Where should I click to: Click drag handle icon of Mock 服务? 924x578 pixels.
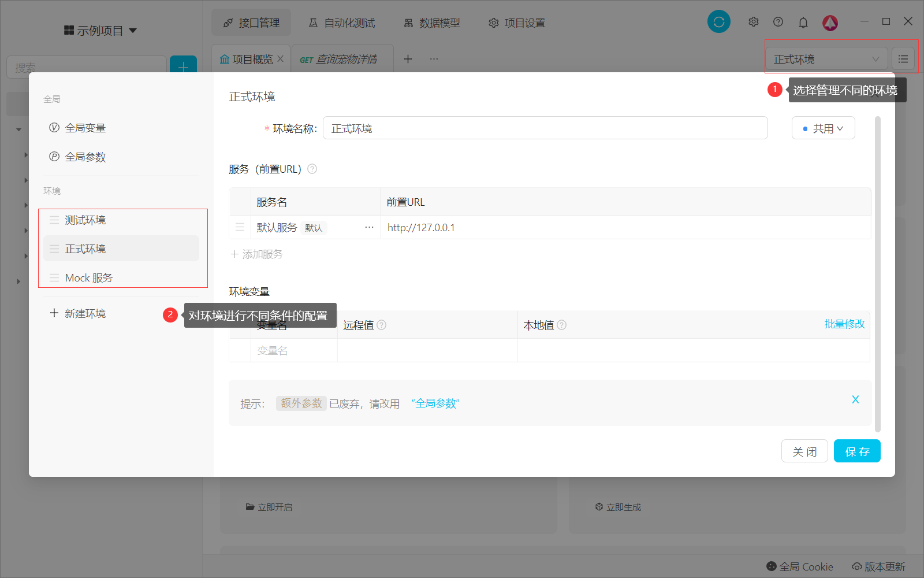tap(54, 278)
